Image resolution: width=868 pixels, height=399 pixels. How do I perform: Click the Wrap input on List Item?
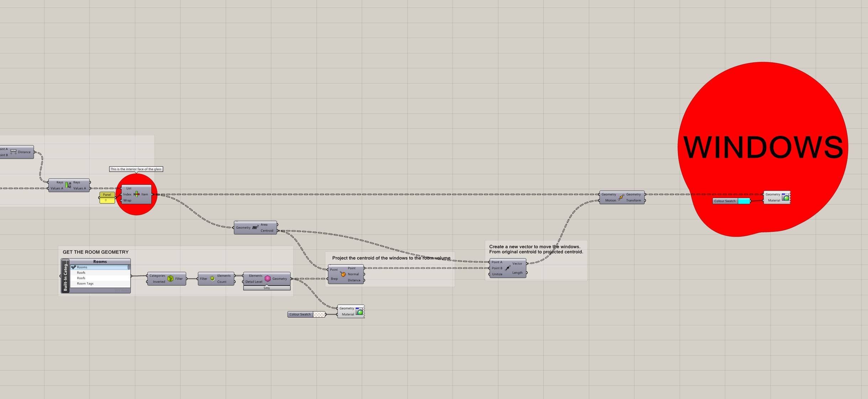click(127, 200)
